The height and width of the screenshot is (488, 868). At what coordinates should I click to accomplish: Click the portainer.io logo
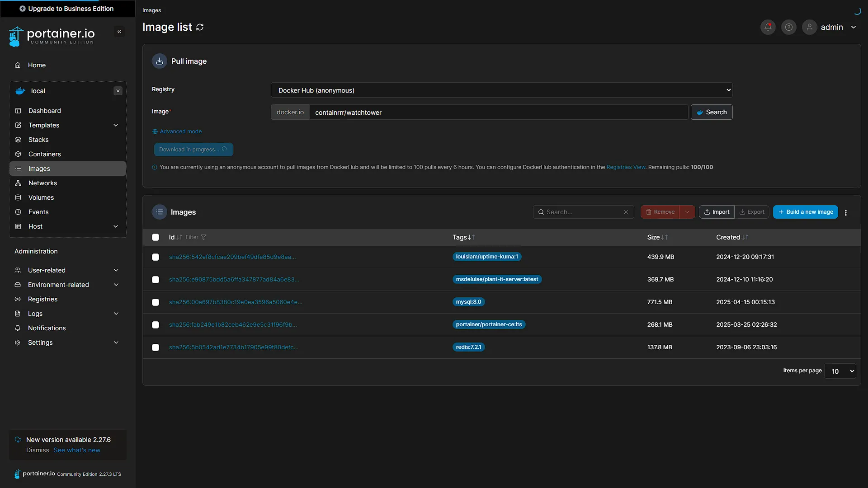click(x=52, y=36)
